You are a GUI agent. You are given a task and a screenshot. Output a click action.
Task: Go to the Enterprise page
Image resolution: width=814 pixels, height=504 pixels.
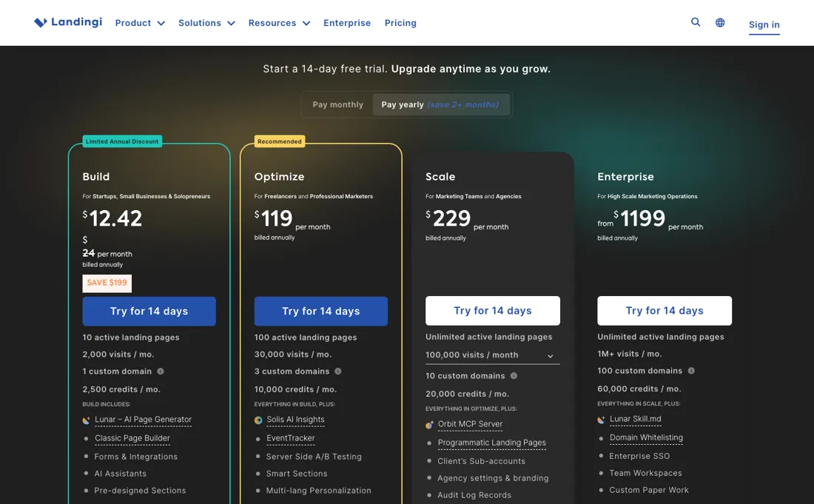point(347,23)
